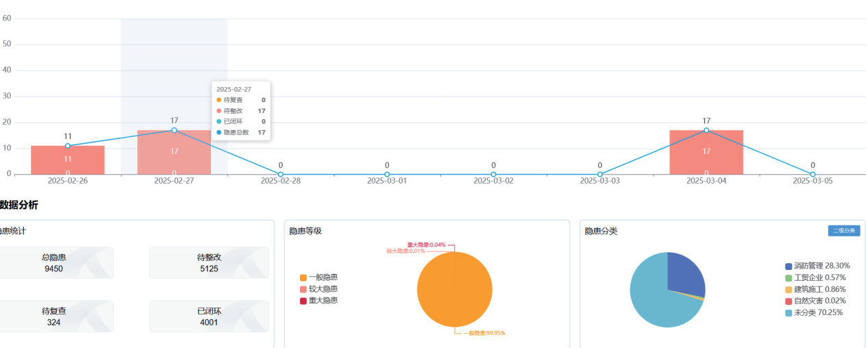The width and height of the screenshot is (868, 348).
Task: Select the 2025-03-04 bar showing 17
Action: 706,152
